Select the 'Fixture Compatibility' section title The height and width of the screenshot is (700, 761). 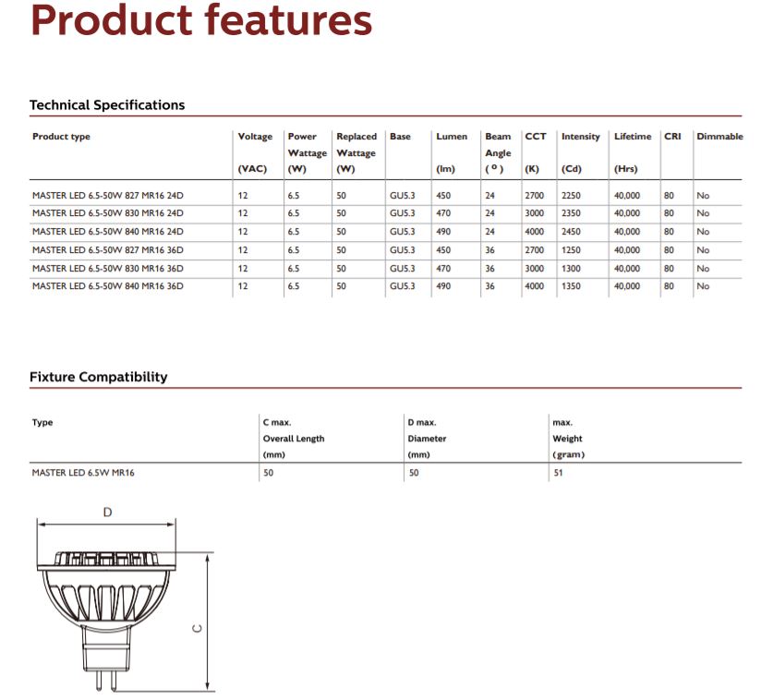click(x=99, y=377)
